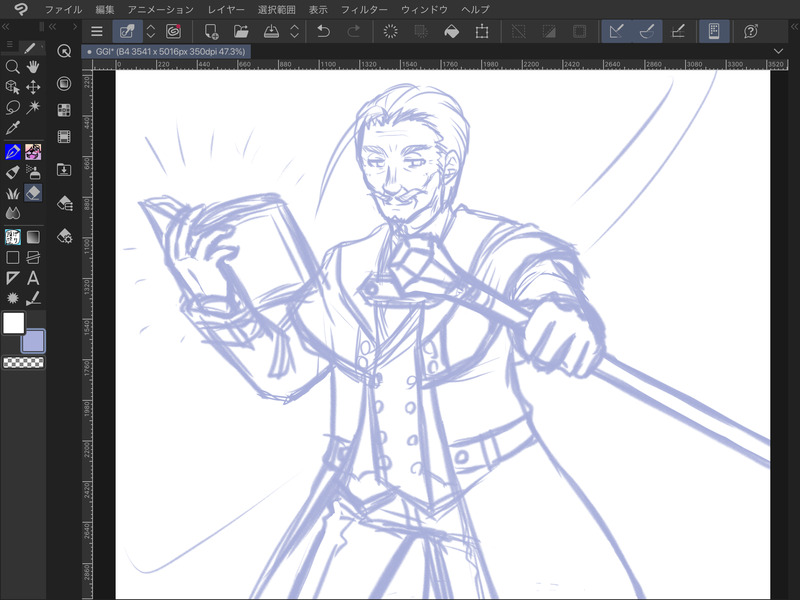Select the pink custom brush tool

pos(33,152)
